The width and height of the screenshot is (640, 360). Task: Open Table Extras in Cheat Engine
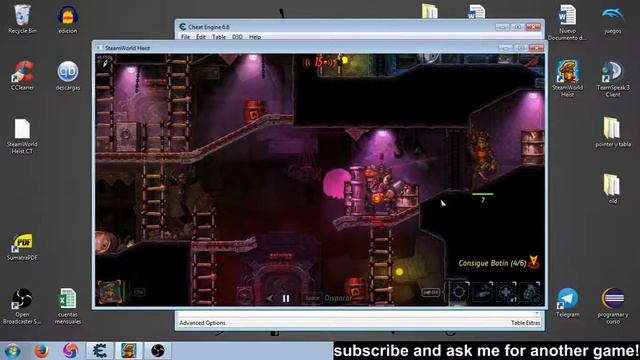[x=525, y=323]
